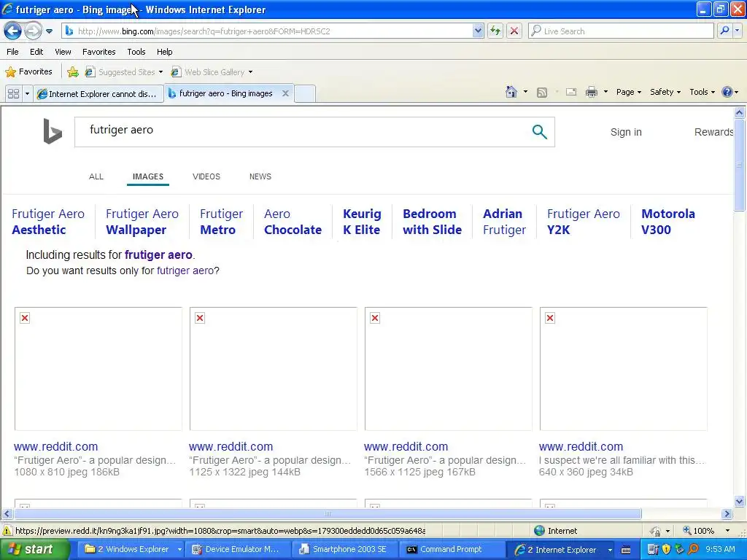Select Frutiger Aero Aesthetic suggestion

[x=48, y=222]
